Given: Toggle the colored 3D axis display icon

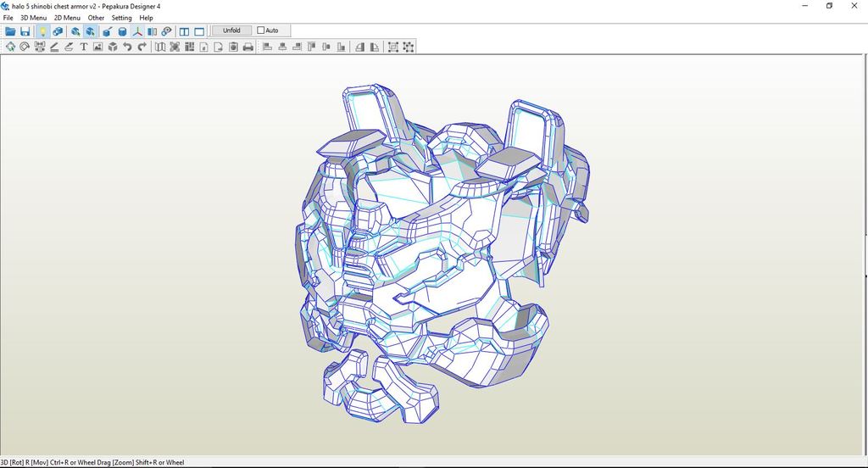Looking at the screenshot, I should click(137, 31).
